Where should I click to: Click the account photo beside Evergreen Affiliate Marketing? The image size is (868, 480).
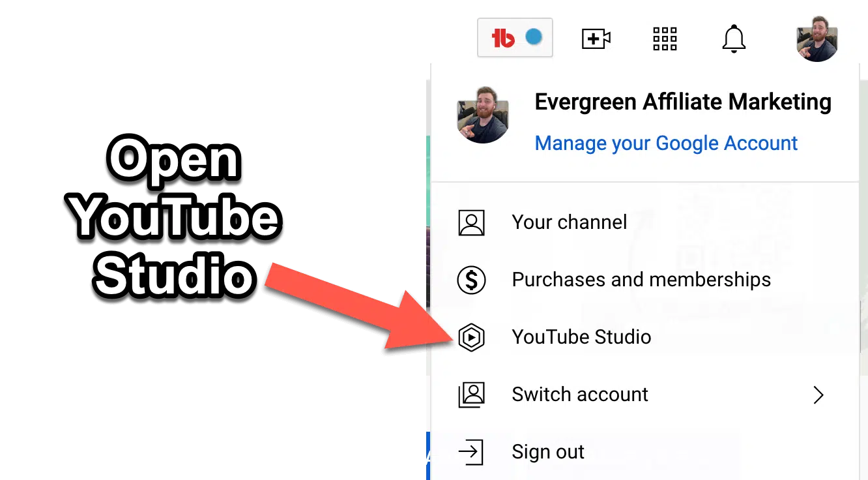483,114
